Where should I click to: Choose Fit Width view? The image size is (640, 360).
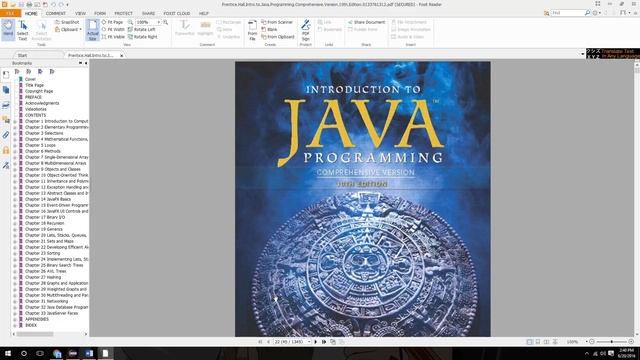[113, 29]
